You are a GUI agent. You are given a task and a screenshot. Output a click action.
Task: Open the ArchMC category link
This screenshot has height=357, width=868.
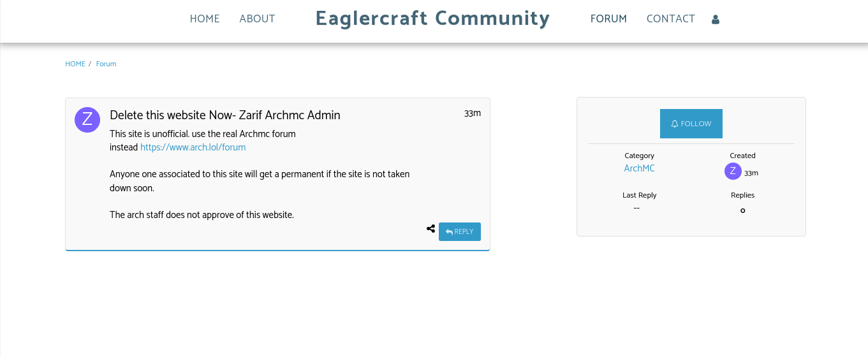click(x=639, y=168)
